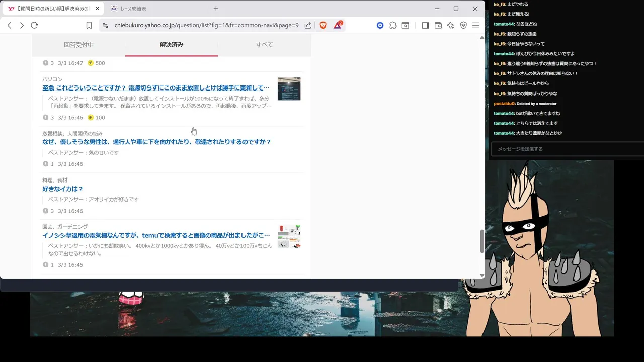Select the Yahoo 質問日時の新しい順 browser tab
Image resolution: width=644 pixels, height=362 pixels.
pyautogui.click(x=53, y=9)
